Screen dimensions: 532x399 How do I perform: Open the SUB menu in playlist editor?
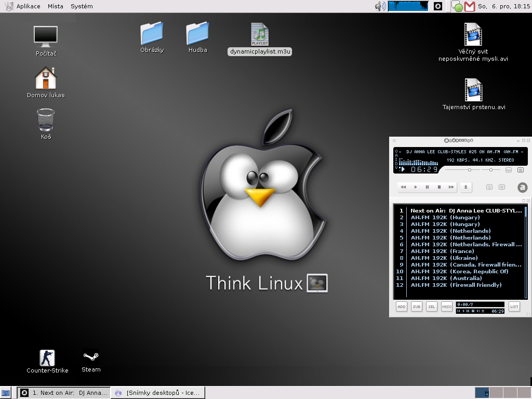tap(416, 307)
